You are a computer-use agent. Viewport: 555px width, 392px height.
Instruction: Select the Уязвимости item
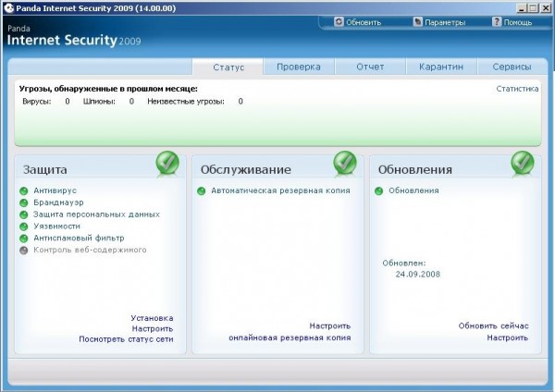coord(57,227)
